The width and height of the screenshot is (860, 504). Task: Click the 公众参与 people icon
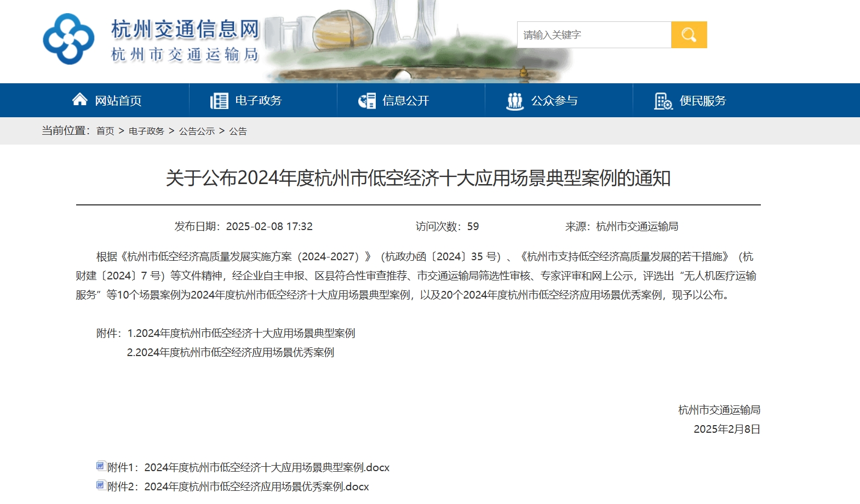tap(515, 101)
